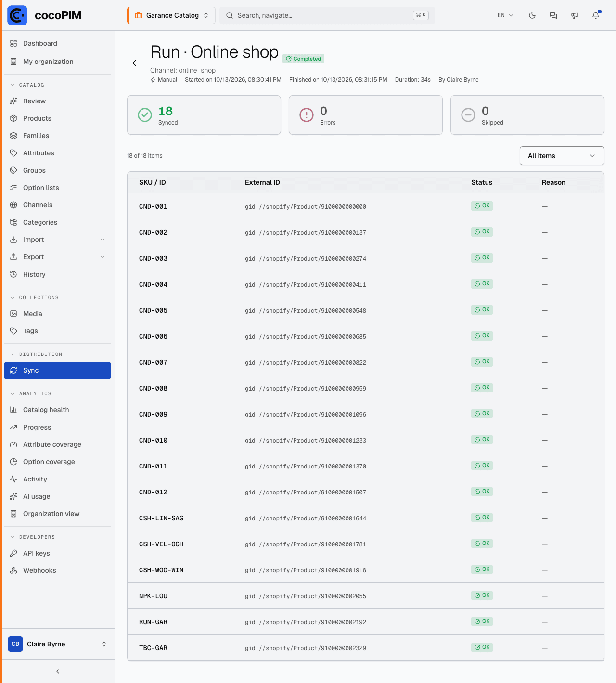Toggle dark mode moon icon

(532, 15)
